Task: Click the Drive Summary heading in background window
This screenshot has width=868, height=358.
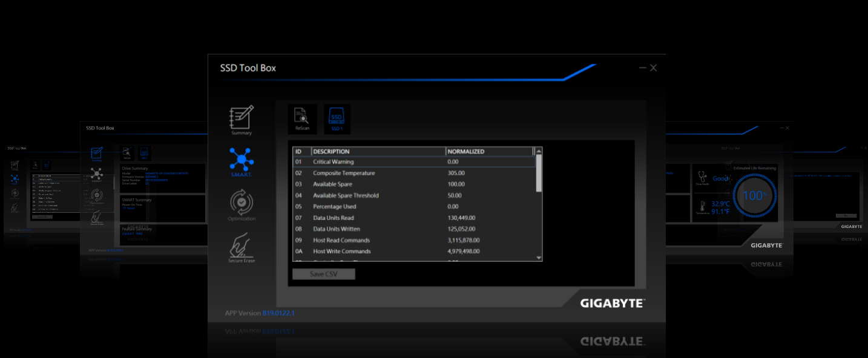Action: tap(135, 169)
